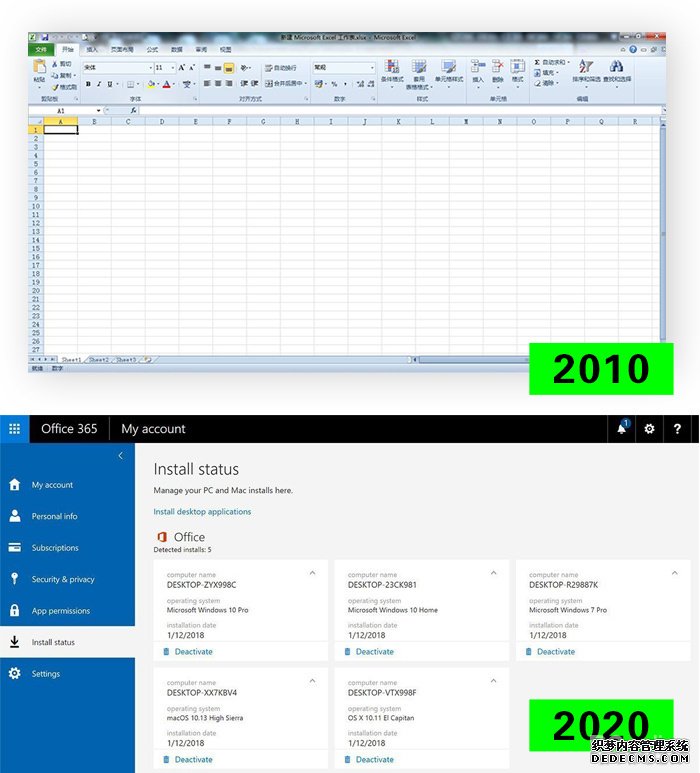Open the Office 365 settings gear in header
700x773 pixels.
[649, 429]
